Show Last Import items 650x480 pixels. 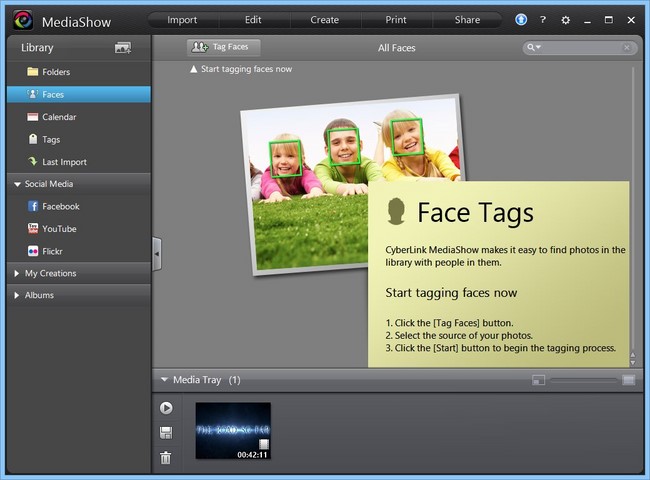click(64, 162)
